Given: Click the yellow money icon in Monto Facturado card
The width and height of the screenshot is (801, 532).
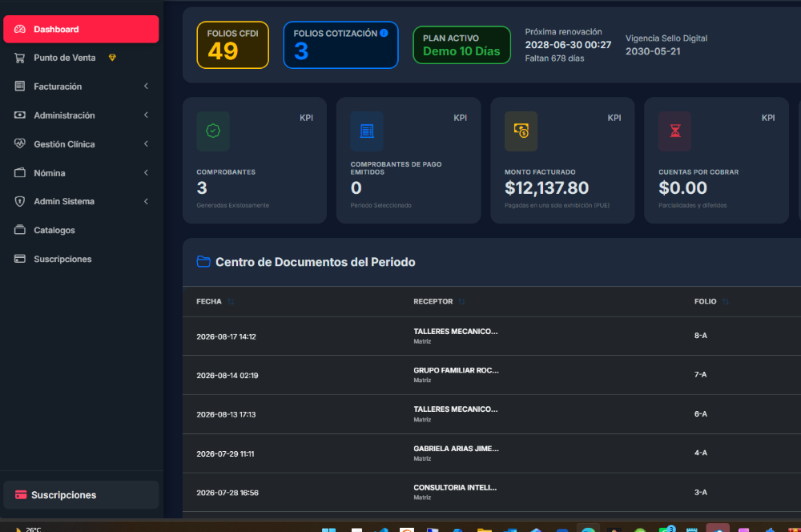Looking at the screenshot, I should click(521, 131).
